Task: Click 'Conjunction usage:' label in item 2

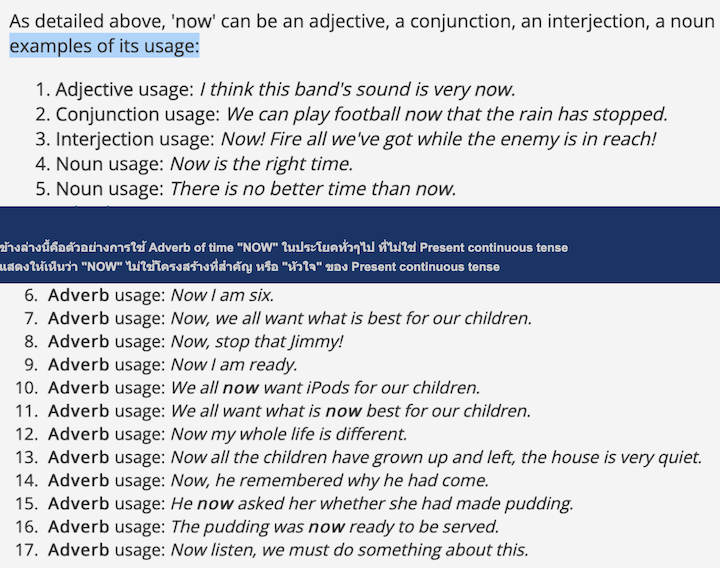Action: pyautogui.click(x=138, y=114)
